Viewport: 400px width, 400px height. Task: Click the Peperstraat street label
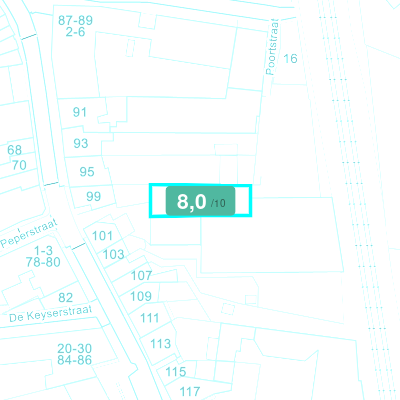pos(29,233)
